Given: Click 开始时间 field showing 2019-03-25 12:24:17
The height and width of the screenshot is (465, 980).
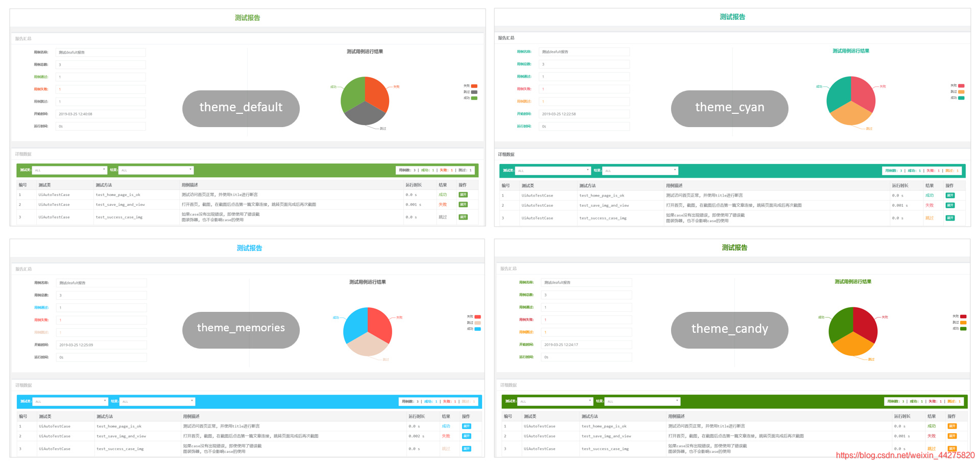Looking at the screenshot, I should (x=587, y=345).
